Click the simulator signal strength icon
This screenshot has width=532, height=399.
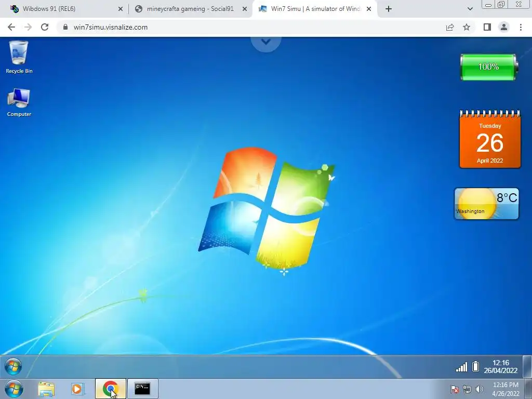click(x=461, y=367)
